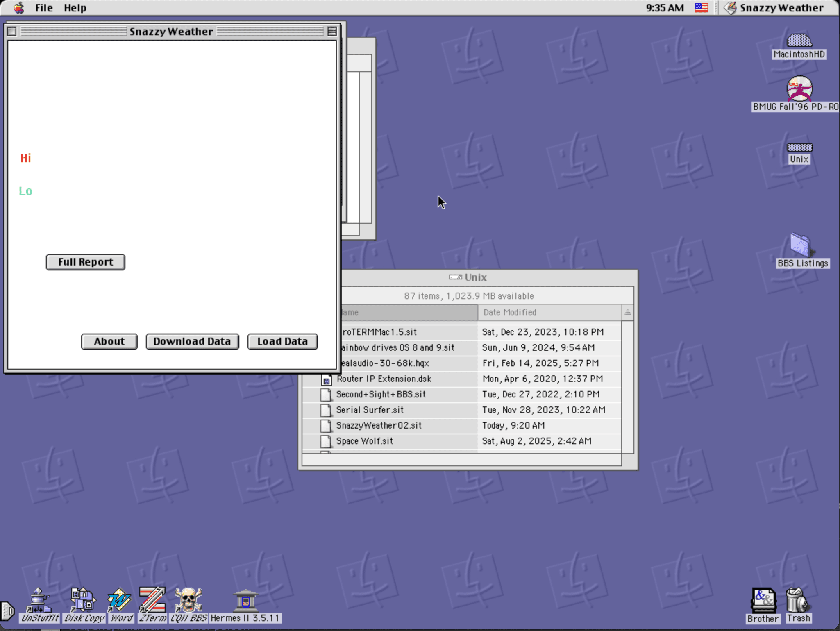Click the Full Report button

point(85,262)
